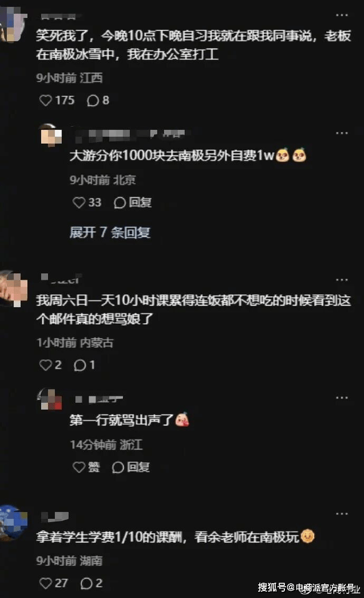Open the more options menu on the Beijing reply
The height and width of the screenshot is (598, 364).
pos(341,133)
